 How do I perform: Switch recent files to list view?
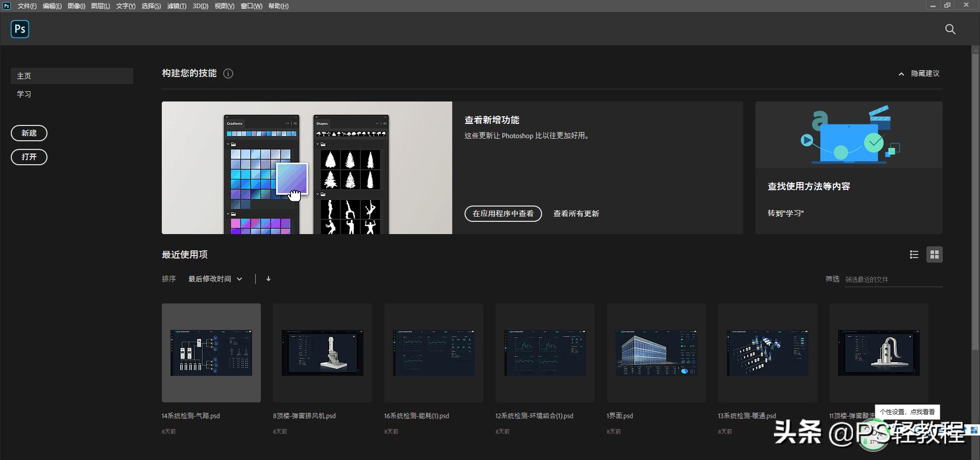tap(914, 254)
